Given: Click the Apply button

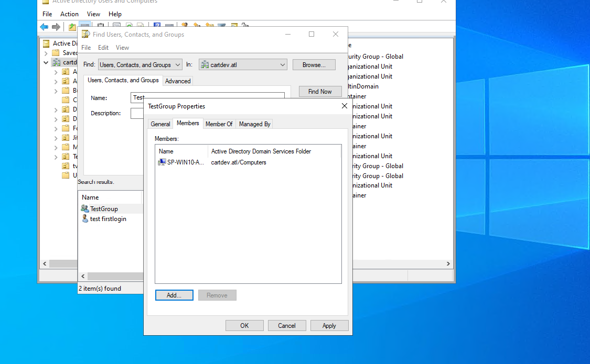Looking at the screenshot, I should pyautogui.click(x=329, y=326).
